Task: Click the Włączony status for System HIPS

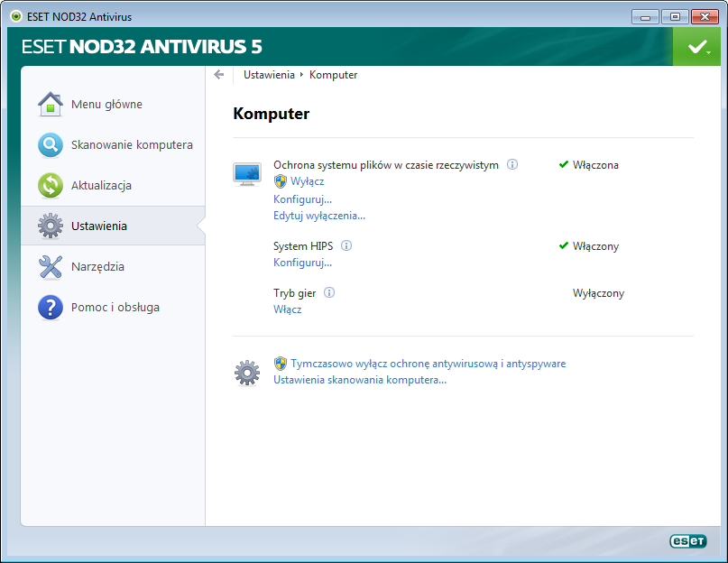Action: pyautogui.click(x=595, y=246)
